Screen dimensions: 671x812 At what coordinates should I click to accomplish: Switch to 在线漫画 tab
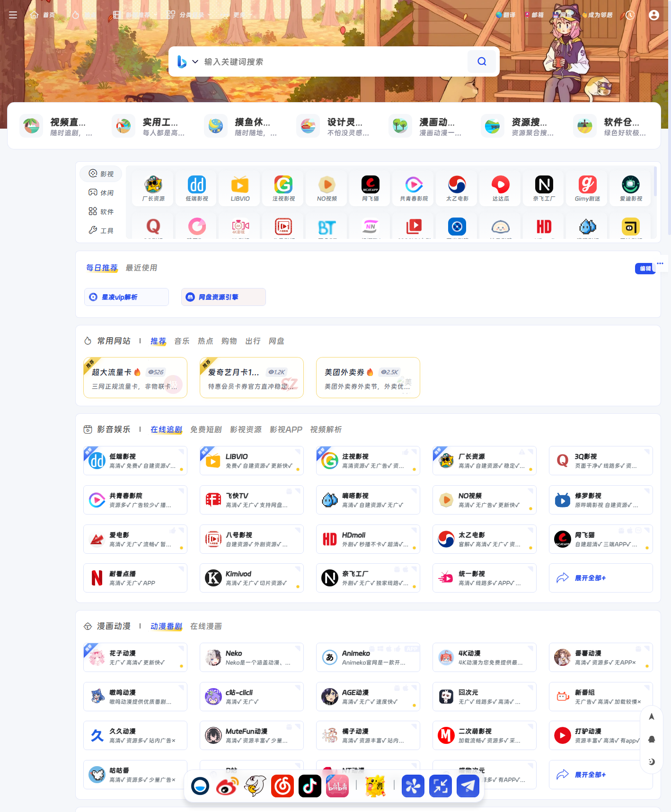point(206,626)
